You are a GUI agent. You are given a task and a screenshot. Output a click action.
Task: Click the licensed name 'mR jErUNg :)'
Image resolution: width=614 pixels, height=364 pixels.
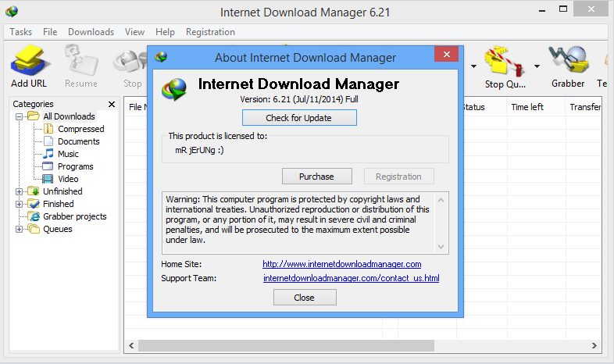pyautogui.click(x=199, y=150)
